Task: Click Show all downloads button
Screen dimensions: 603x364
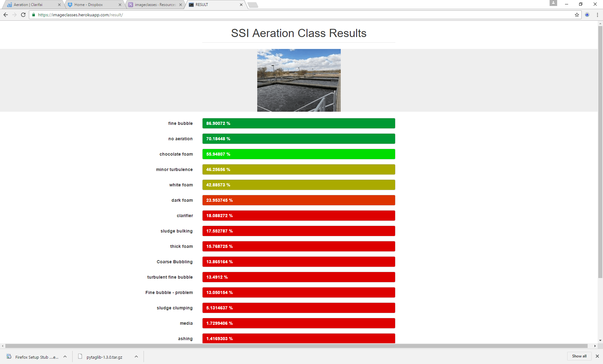Action: coord(579,356)
